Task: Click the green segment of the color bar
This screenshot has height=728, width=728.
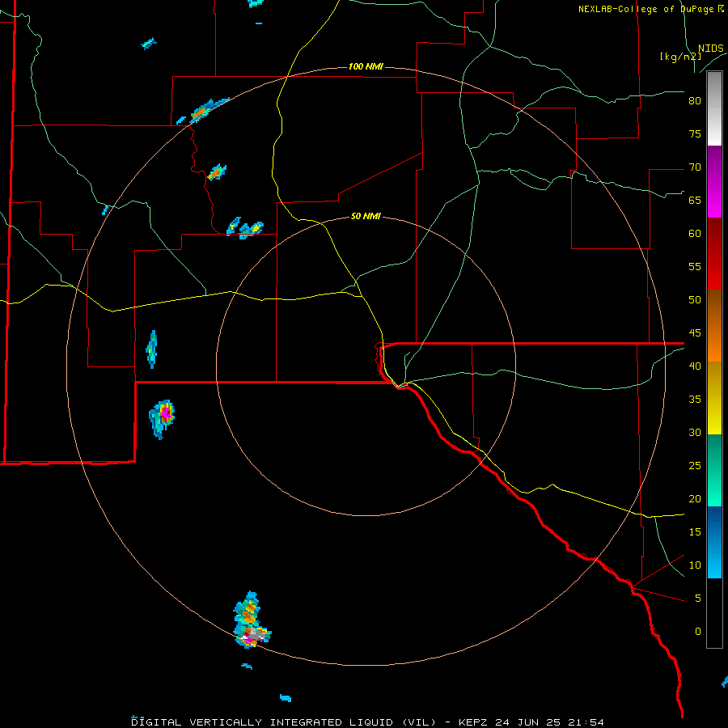Action: pyautogui.click(x=714, y=470)
